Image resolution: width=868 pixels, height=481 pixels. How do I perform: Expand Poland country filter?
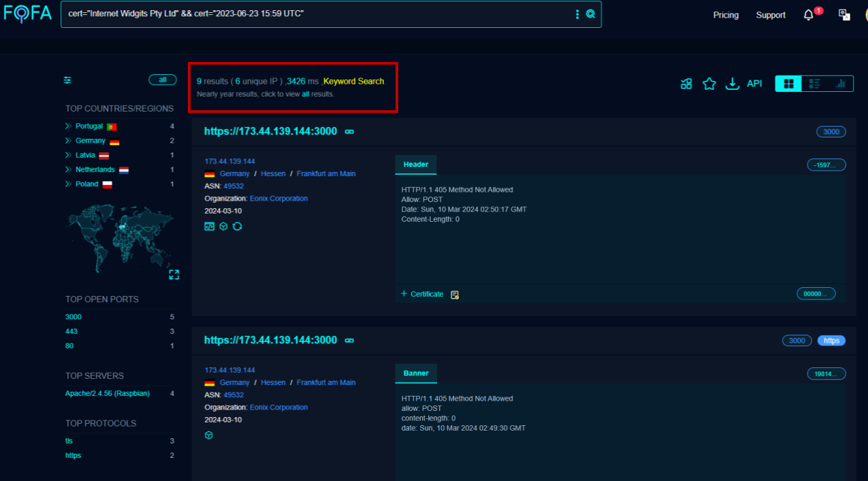68,184
